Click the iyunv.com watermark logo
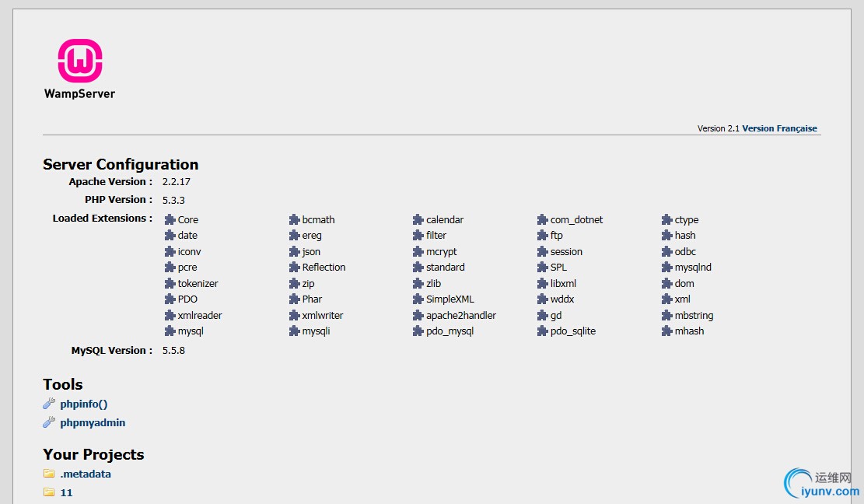 [821, 483]
